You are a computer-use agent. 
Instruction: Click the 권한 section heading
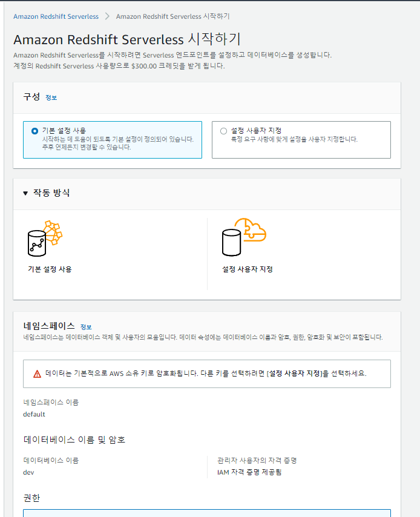coord(31,498)
